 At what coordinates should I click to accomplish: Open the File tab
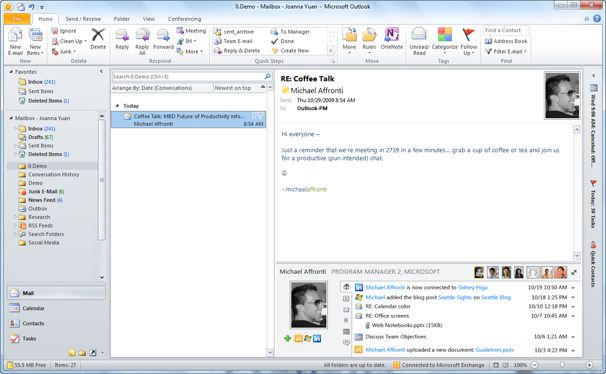click(x=17, y=19)
